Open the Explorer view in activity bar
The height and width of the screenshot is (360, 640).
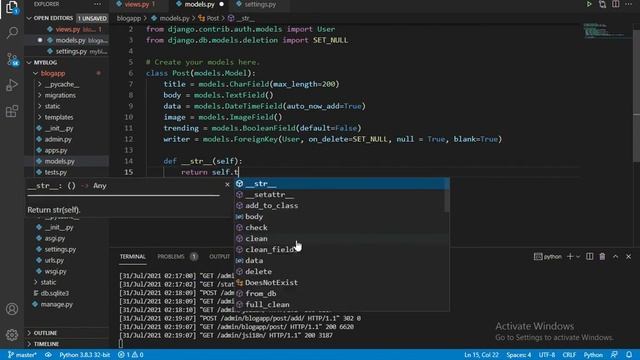[12, 7]
